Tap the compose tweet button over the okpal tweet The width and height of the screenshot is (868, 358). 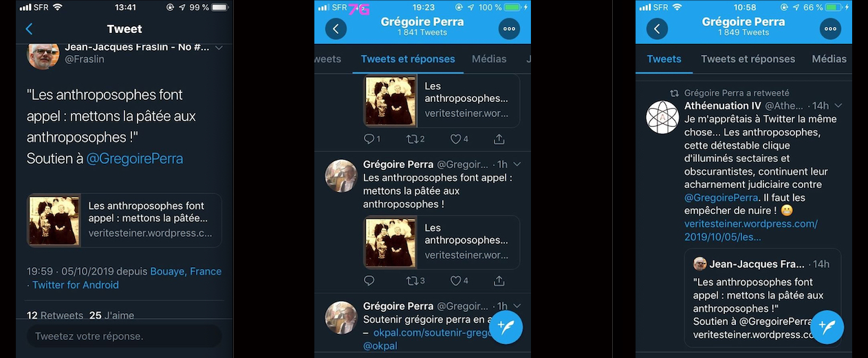click(506, 327)
